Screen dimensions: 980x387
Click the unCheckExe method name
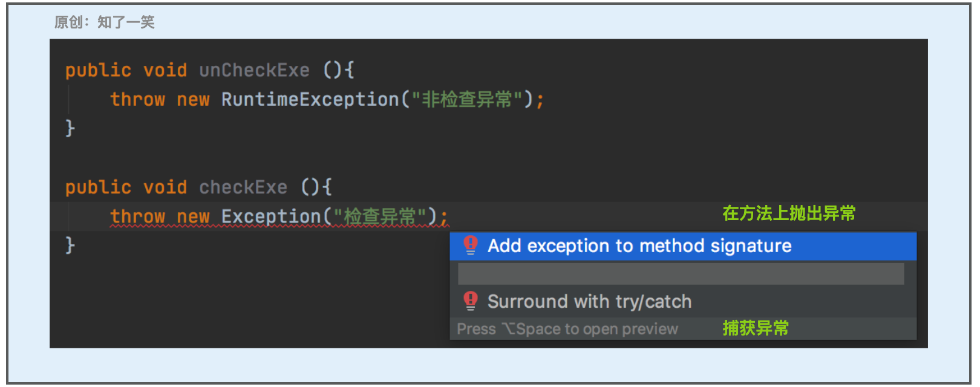pos(254,70)
